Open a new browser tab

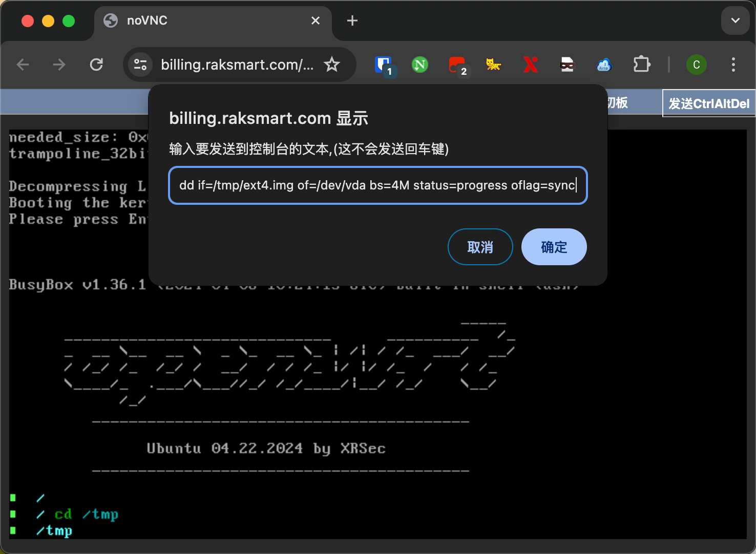pyautogui.click(x=352, y=20)
